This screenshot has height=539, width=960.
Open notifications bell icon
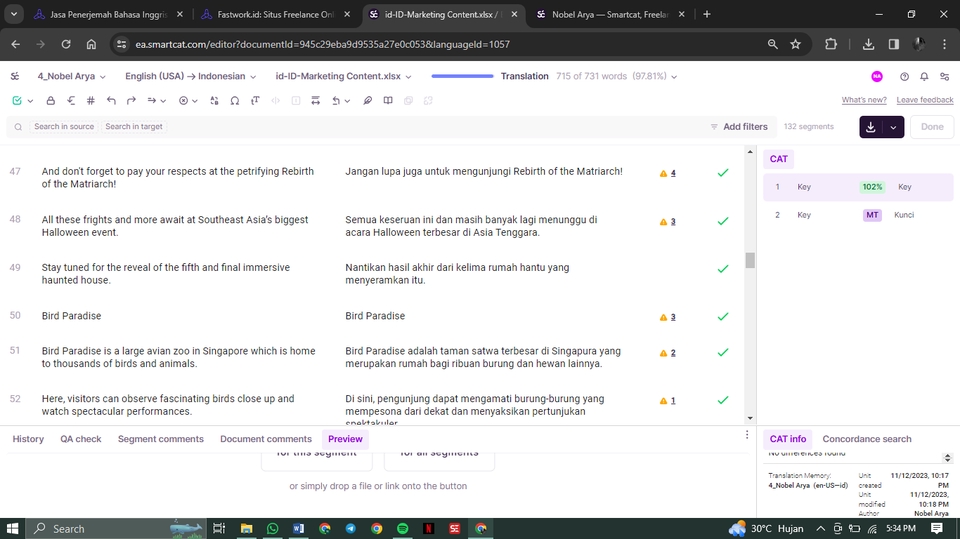coord(924,77)
